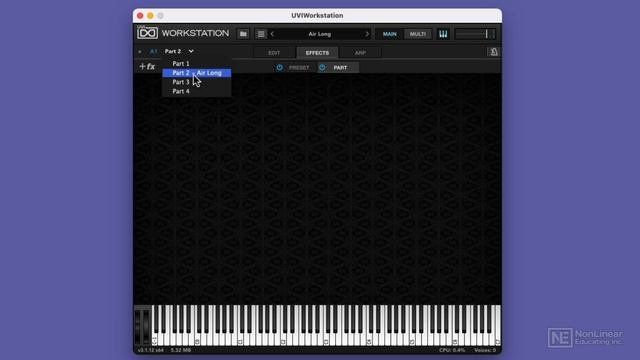Switch to the ARP tab
The width and height of the screenshot is (640, 360).
[360, 53]
